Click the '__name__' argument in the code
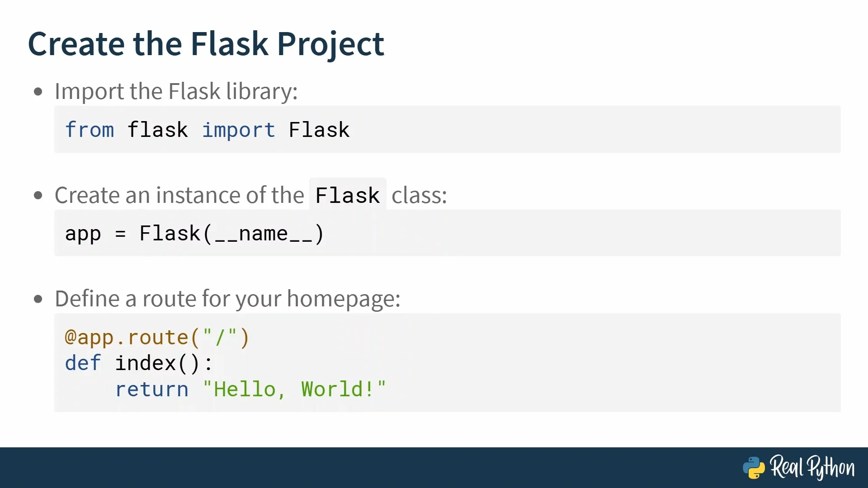This screenshot has width=868, height=488. [x=263, y=234]
